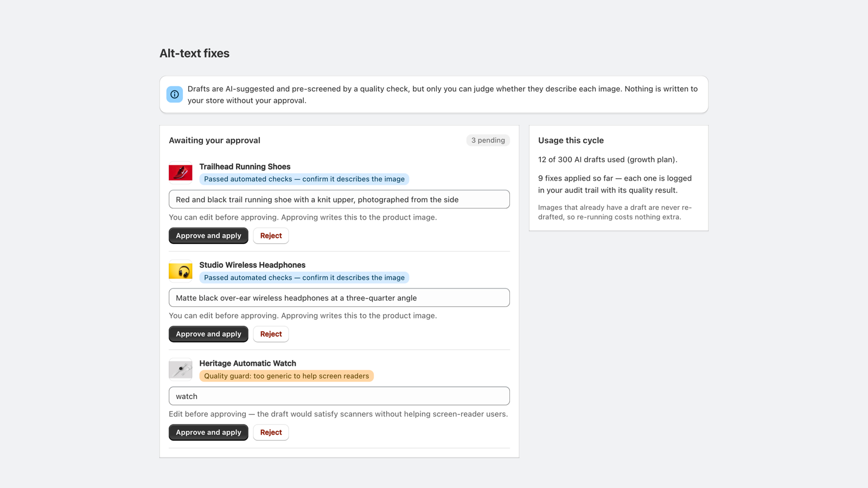Click the 'Awaiting your approval' heading

click(x=214, y=140)
